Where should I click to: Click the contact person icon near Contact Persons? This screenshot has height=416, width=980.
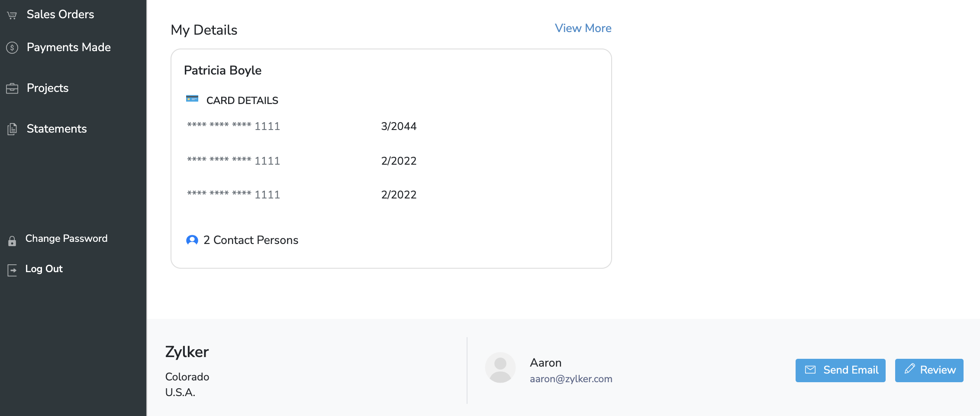point(192,240)
